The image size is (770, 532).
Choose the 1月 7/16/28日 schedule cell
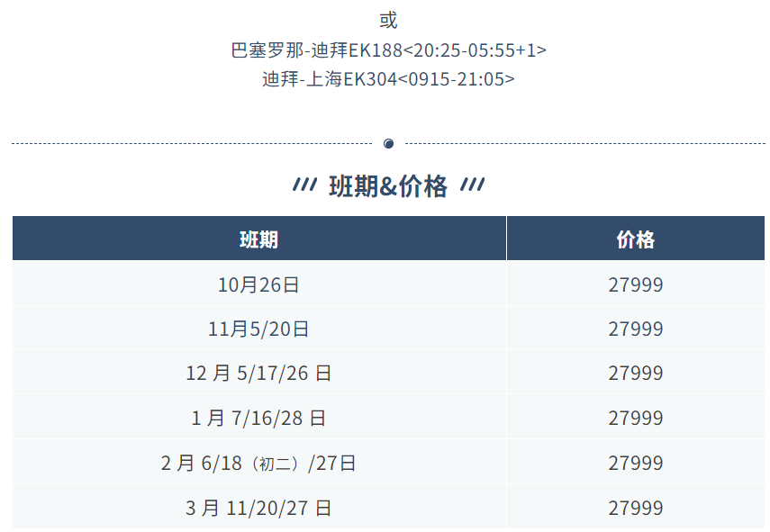click(258, 419)
